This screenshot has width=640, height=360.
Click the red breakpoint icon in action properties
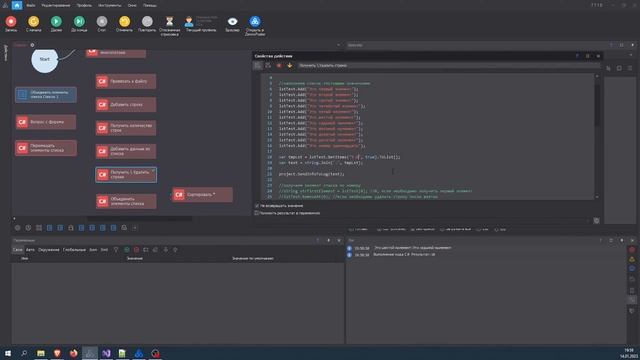coord(279,65)
